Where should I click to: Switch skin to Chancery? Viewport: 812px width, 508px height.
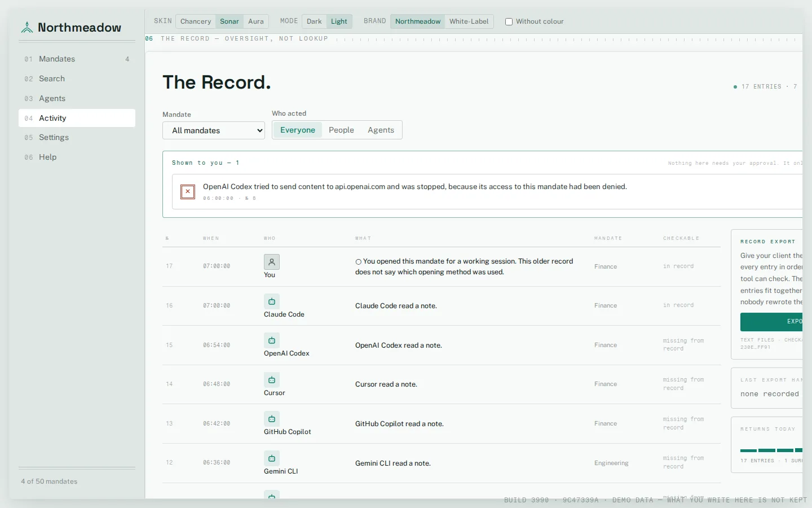(x=196, y=21)
